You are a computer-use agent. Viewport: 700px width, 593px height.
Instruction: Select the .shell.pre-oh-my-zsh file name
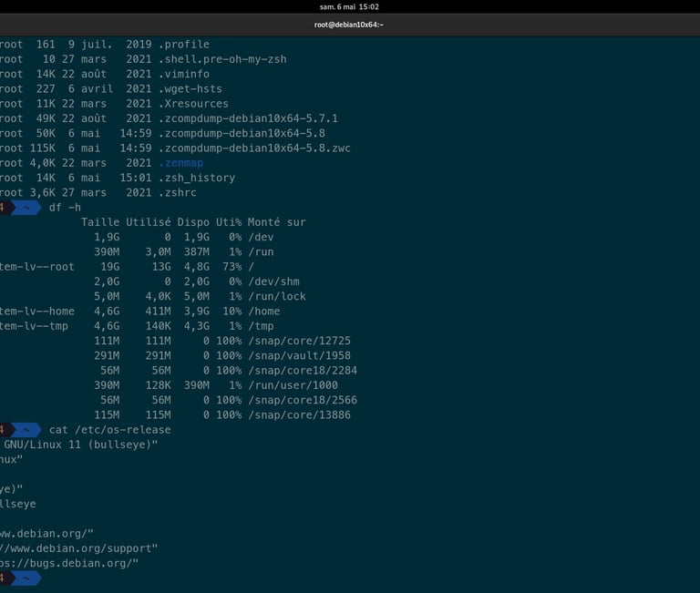(x=222, y=59)
